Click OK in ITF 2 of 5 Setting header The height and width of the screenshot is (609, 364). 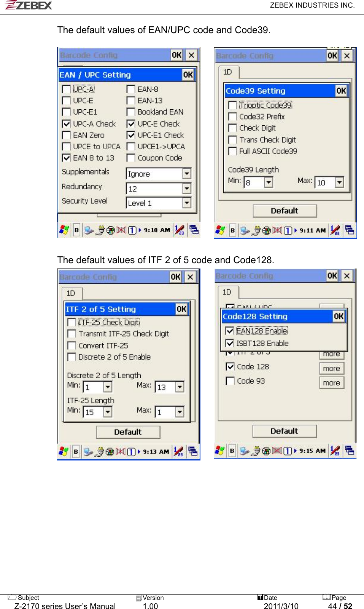tap(181, 309)
